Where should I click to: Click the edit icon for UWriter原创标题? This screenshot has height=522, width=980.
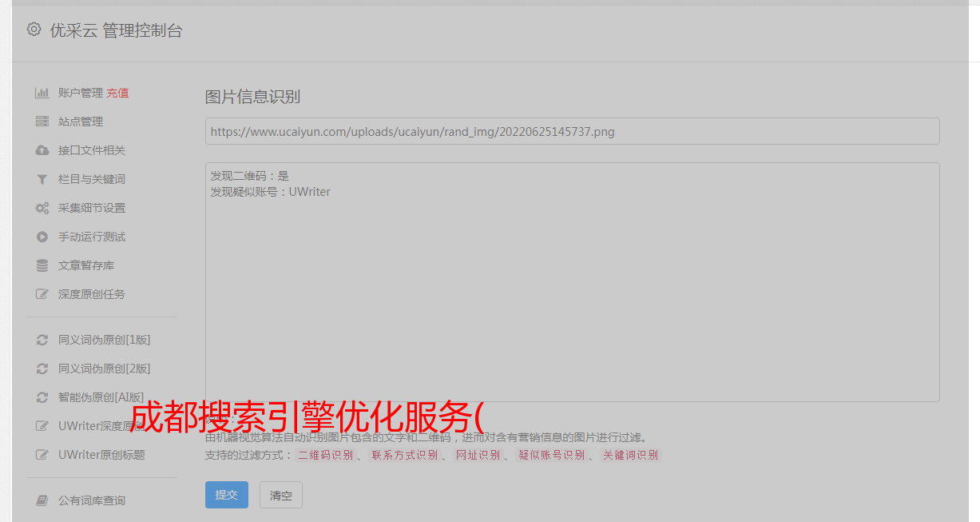42,455
